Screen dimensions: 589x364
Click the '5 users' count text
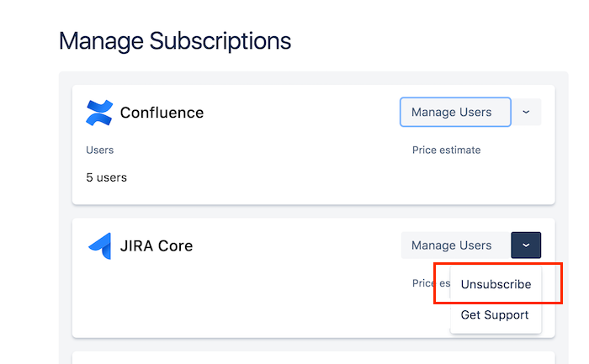[106, 177]
